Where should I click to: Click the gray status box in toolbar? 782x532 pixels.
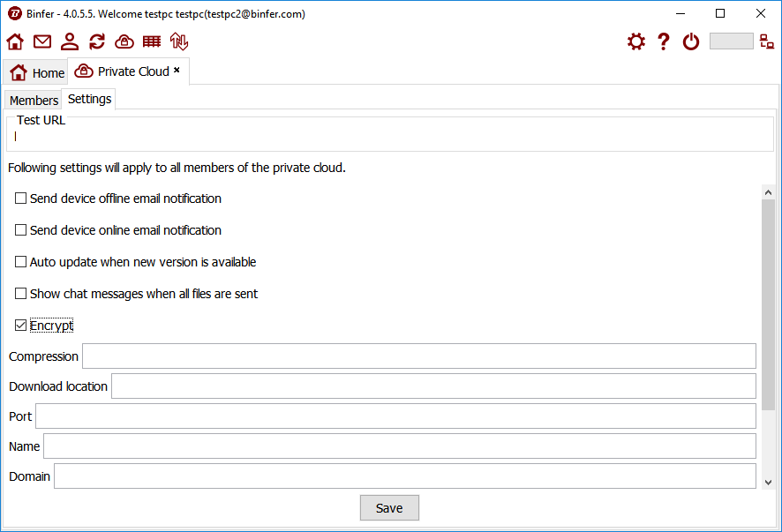pos(731,41)
